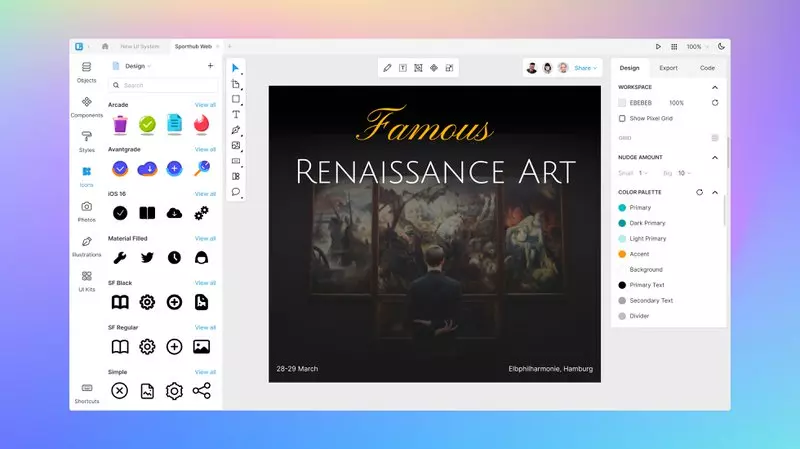Pick the SF Black book icon
The height and width of the screenshot is (449, 800).
[120, 302]
